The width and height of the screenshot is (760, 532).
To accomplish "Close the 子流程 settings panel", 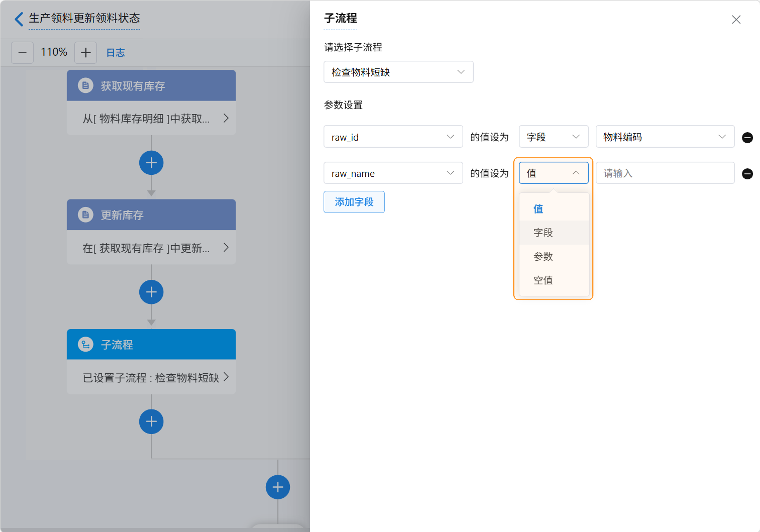I will 736,19.
